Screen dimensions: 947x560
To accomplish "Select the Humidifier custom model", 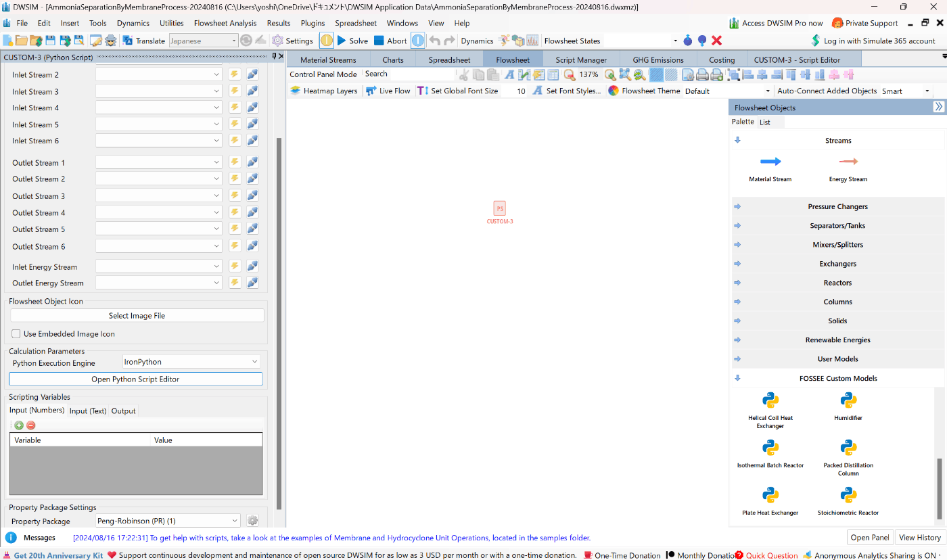I will pos(848,406).
